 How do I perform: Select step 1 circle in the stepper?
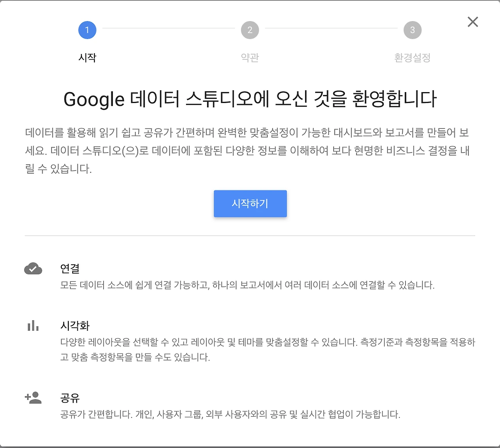(87, 30)
